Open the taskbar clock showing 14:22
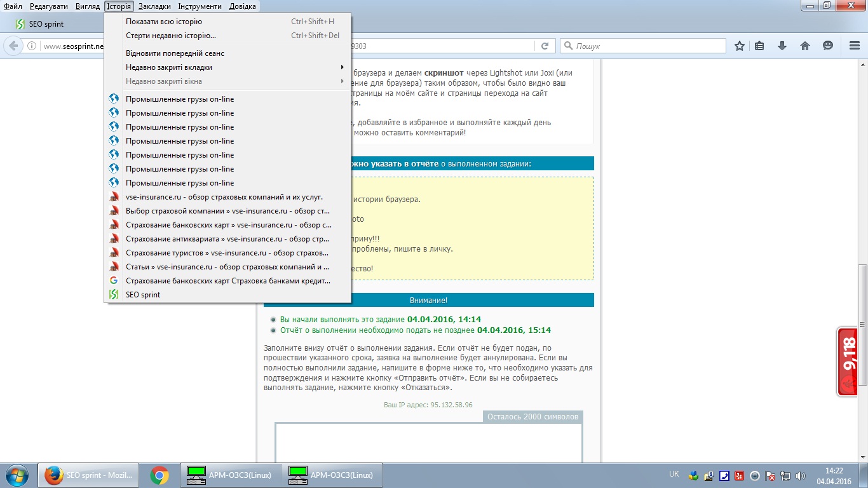 pos(834,475)
